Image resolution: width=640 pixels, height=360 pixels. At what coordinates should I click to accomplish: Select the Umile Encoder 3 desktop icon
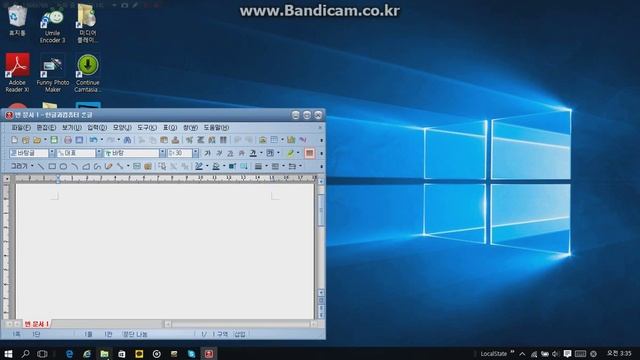(x=53, y=26)
